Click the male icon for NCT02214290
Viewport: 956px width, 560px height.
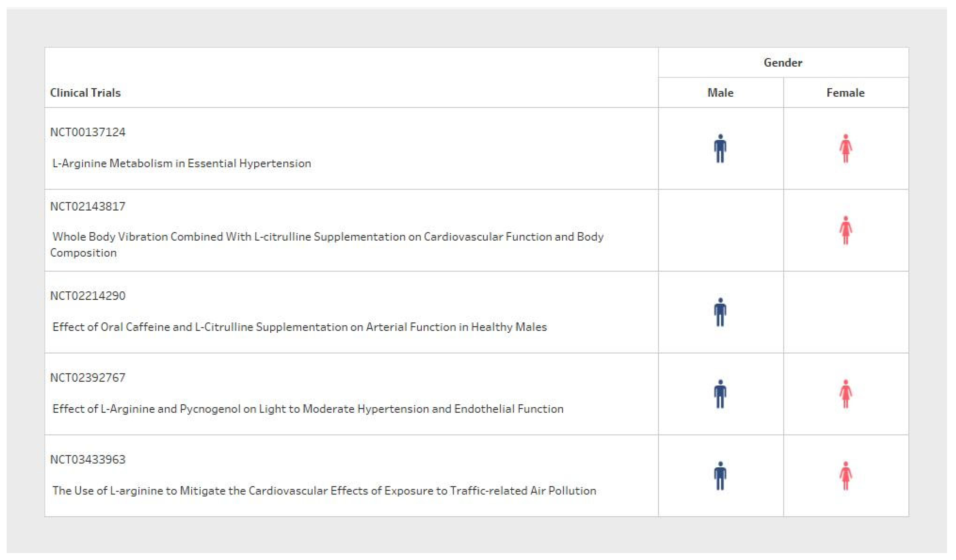[x=720, y=312]
